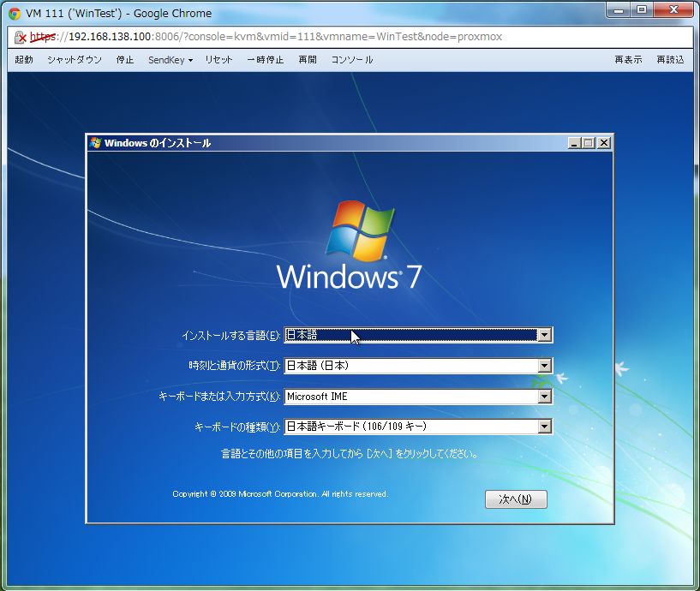Click the 起動 (Start) toolbar button
Image resolution: width=700 pixels, height=591 pixels.
coord(24,60)
